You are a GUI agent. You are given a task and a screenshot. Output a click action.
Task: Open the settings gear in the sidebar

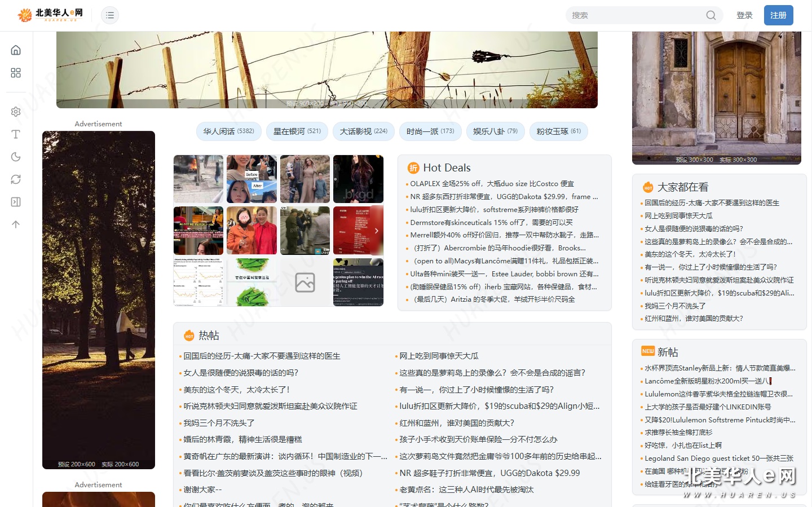click(16, 112)
